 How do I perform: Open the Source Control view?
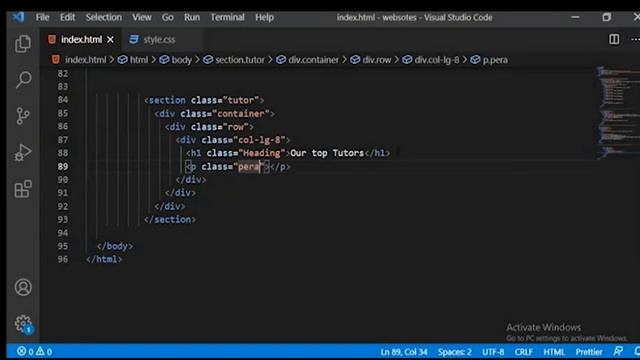tap(23, 116)
